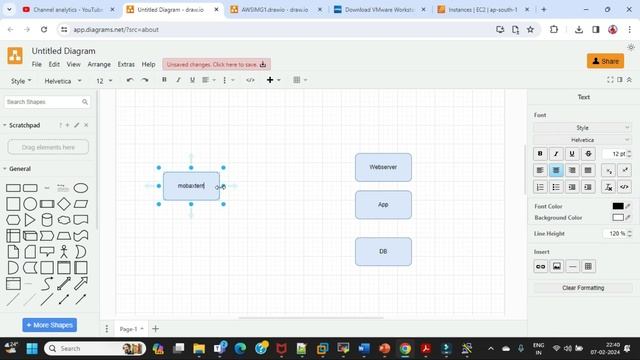The width and height of the screenshot is (640, 360).
Task: Toggle italic in the top toolbar
Action: pyautogui.click(x=178, y=80)
